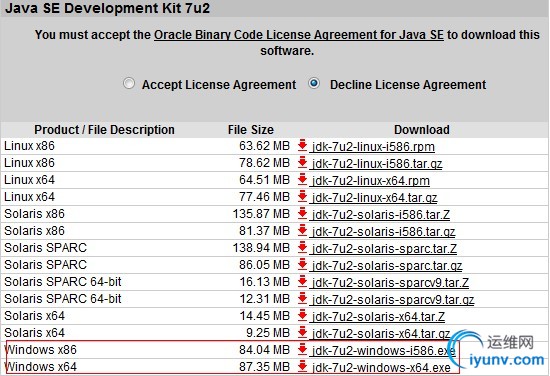Download jdk-7u2-solaris-x64.tar.Z
The image size is (550, 376).
[378, 316]
